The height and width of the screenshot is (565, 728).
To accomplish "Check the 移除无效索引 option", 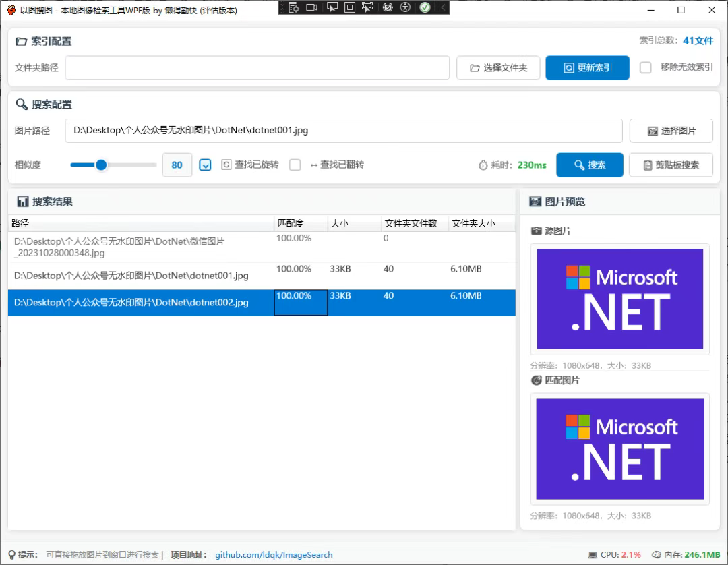I will click(644, 67).
